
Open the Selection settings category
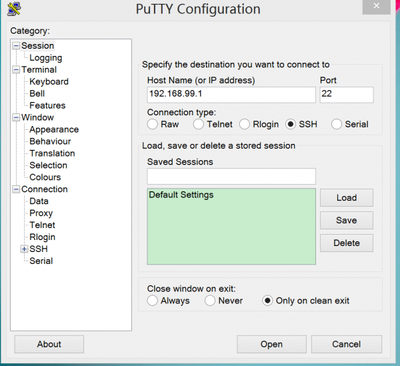coord(48,165)
